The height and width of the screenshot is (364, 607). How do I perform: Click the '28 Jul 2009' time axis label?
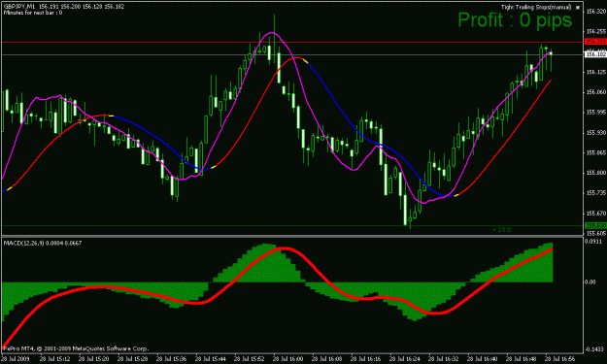click(x=16, y=358)
